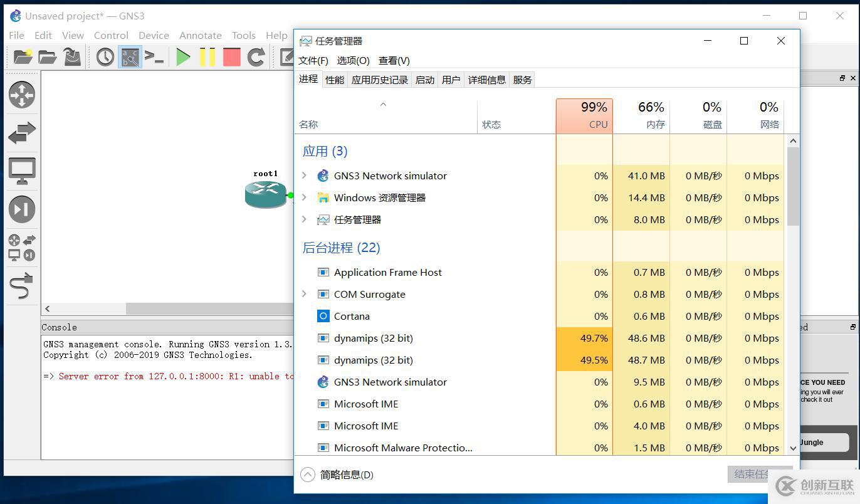Switch to the 服务 tab

click(523, 80)
